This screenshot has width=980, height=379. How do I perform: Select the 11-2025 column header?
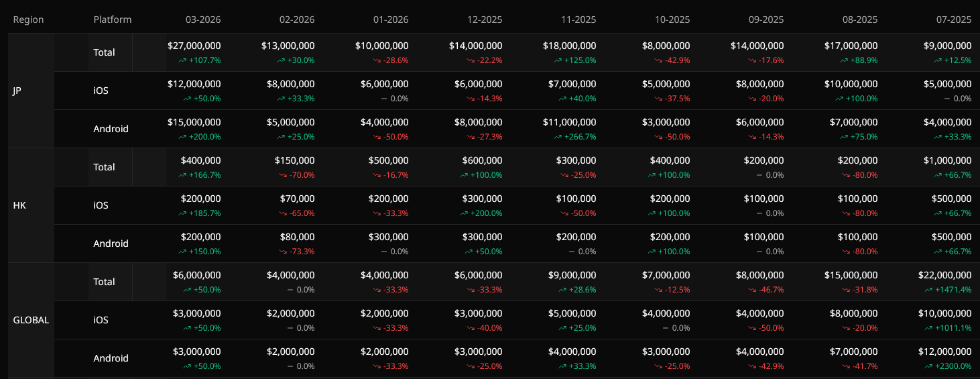[x=578, y=19]
